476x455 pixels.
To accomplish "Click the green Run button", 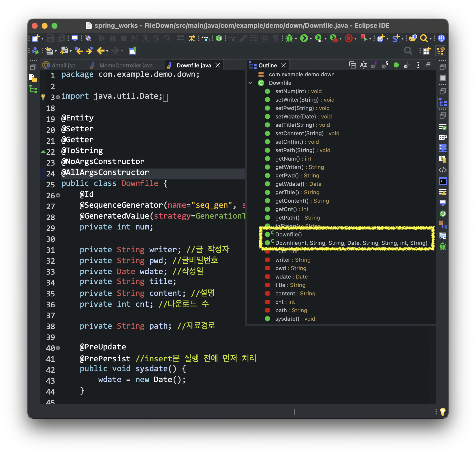I will [304, 38].
